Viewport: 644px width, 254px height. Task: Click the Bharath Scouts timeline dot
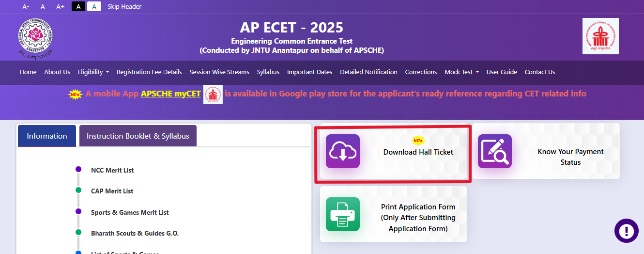click(78, 232)
